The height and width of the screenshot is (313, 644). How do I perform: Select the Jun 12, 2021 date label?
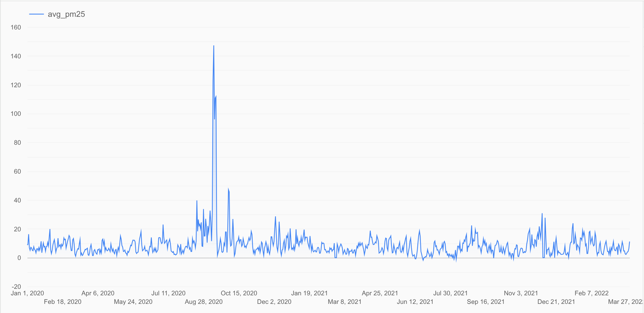pos(415,302)
